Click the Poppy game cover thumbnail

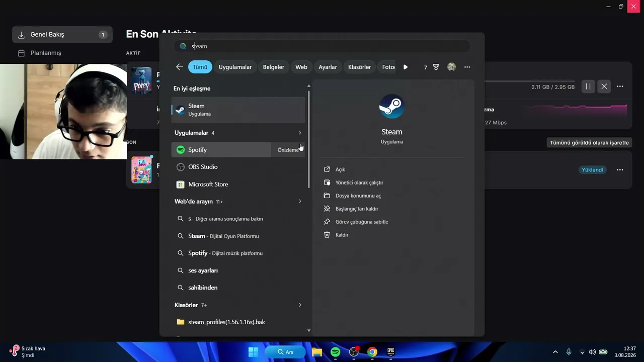(x=141, y=80)
